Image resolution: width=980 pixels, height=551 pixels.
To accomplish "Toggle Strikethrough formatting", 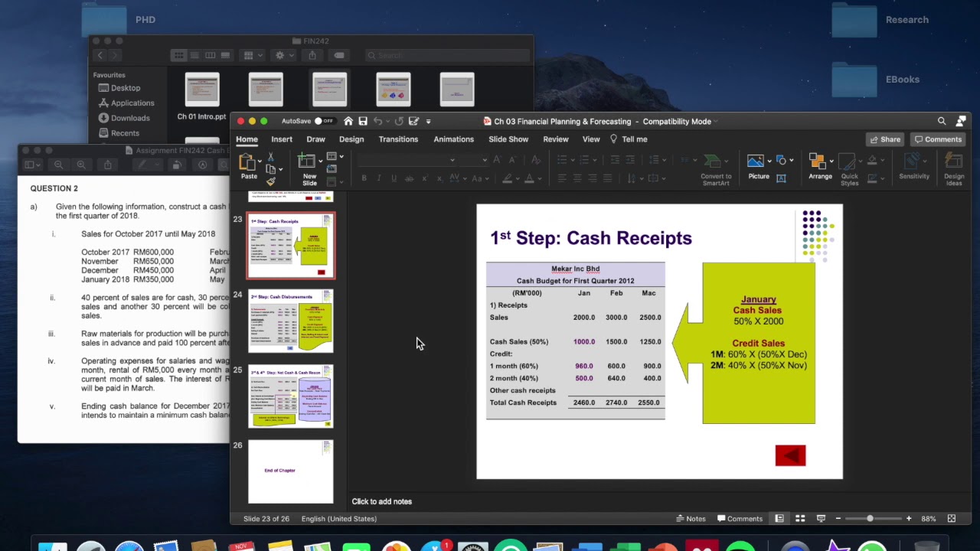I will (x=410, y=178).
